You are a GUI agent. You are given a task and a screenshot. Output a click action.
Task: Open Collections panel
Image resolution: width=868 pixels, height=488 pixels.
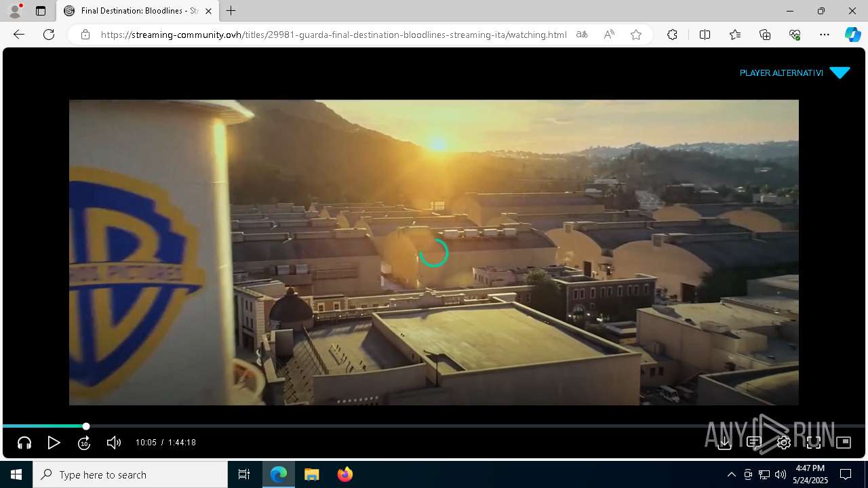(x=765, y=35)
